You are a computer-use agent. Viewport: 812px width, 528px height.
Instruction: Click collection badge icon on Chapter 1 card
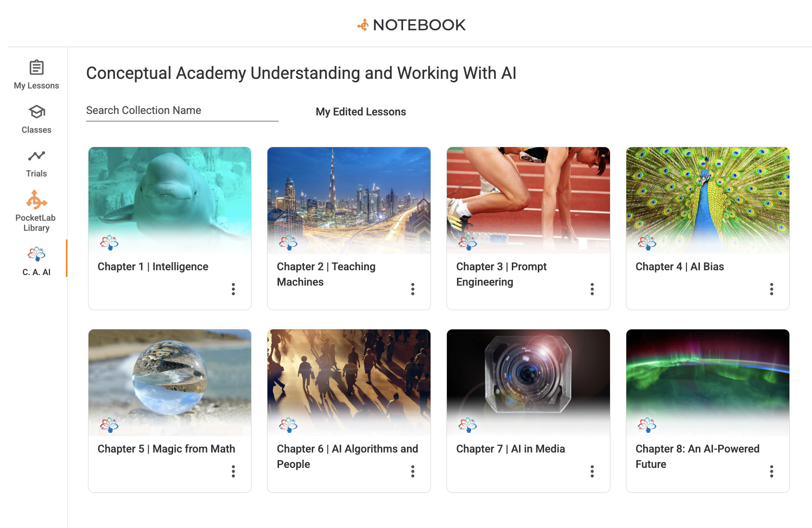(x=109, y=242)
